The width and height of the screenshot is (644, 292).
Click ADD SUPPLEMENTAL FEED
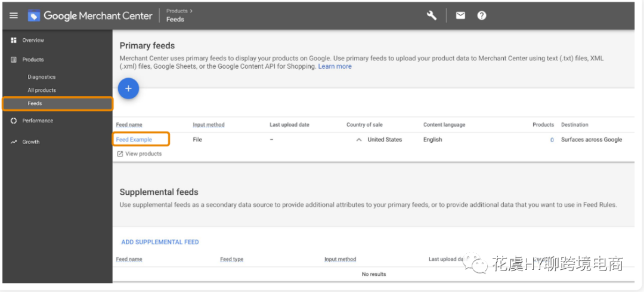click(160, 242)
